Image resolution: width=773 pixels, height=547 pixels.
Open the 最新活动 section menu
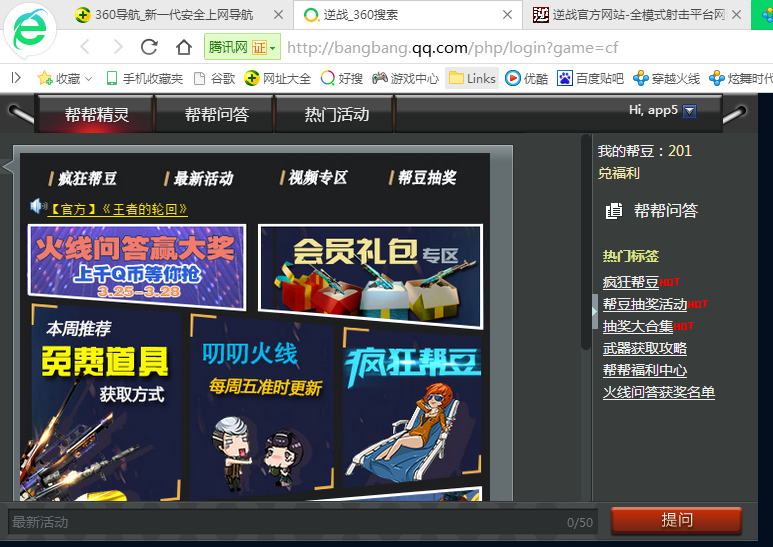199,178
